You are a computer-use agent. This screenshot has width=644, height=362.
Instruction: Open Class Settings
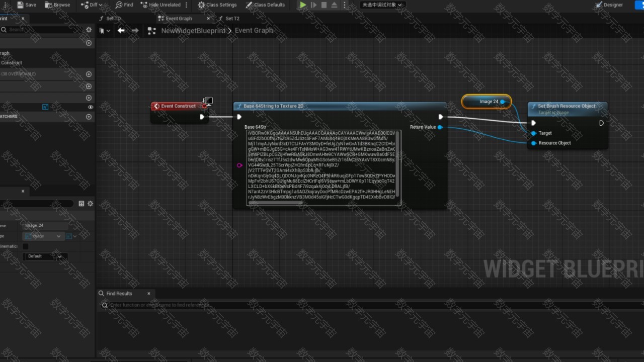point(217,5)
